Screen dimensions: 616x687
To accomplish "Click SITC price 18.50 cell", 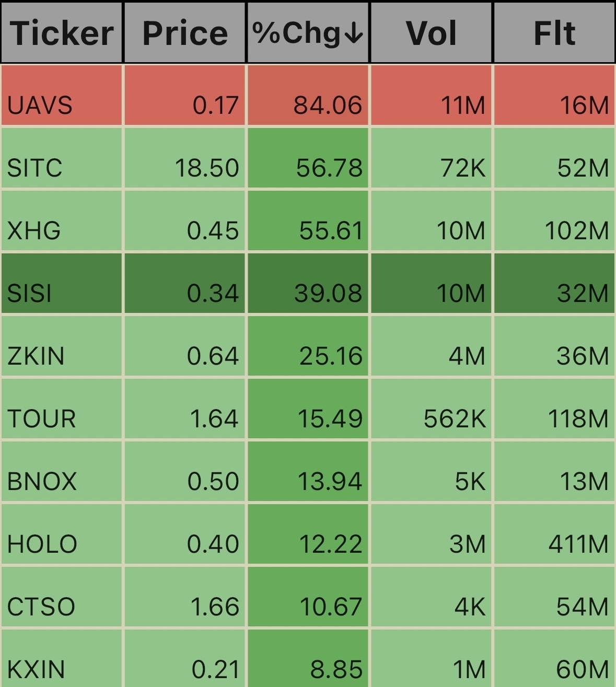I will [184, 158].
